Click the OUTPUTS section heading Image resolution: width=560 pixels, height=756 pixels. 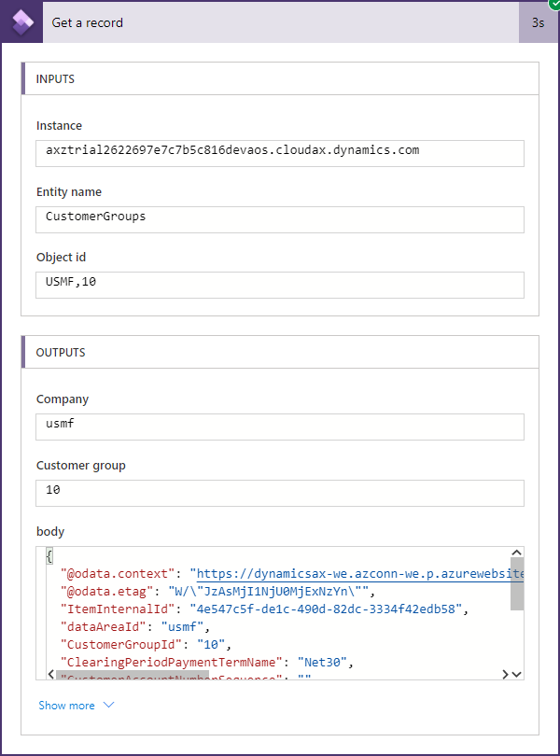coord(61,353)
